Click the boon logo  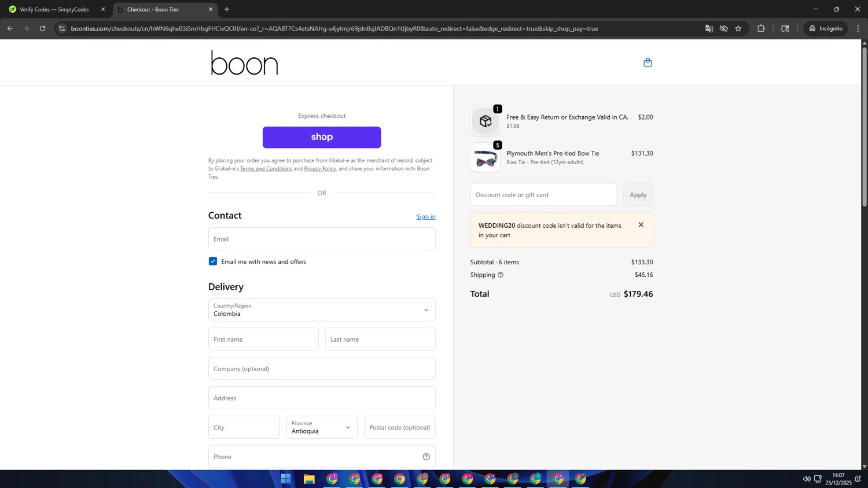(x=244, y=62)
